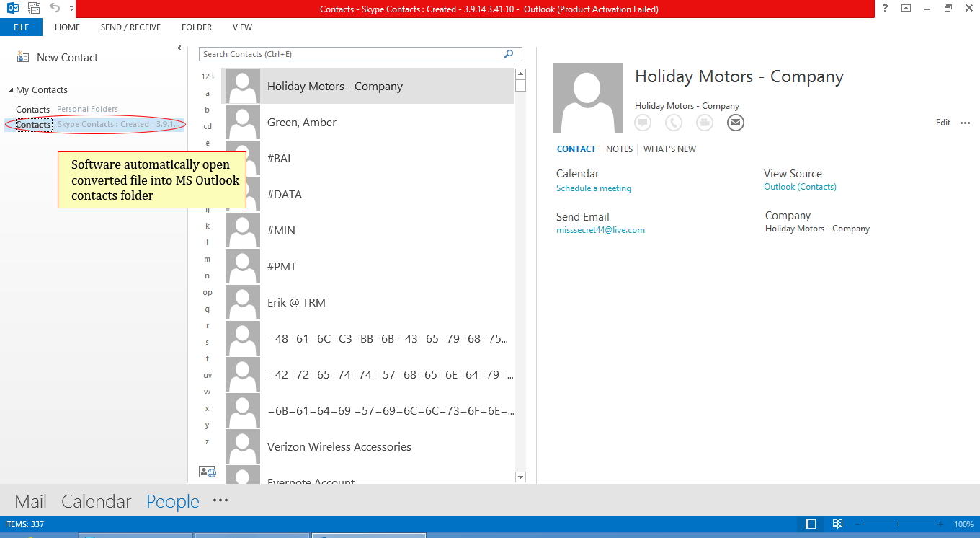Switch to the VIEW ribbon tab
The image size is (980, 538).
(x=242, y=27)
